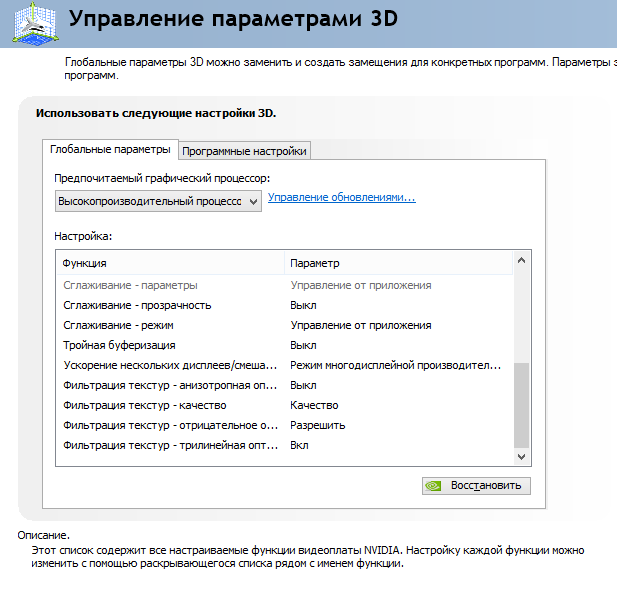Select the Фильтрация текстур - трилинейная row
Image resolution: width=617 pixels, height=592 pixels.
pos(285,446)
